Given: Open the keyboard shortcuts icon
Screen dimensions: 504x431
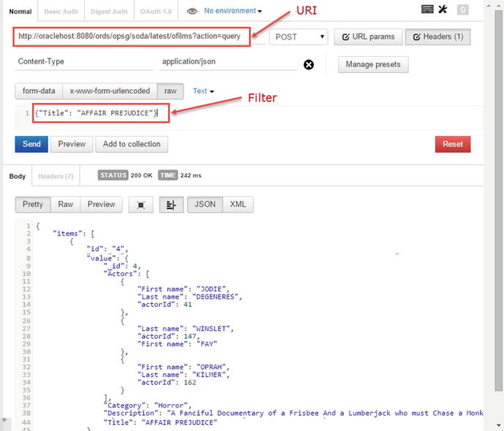Looking at the screenshot, I should click(427, 9).
